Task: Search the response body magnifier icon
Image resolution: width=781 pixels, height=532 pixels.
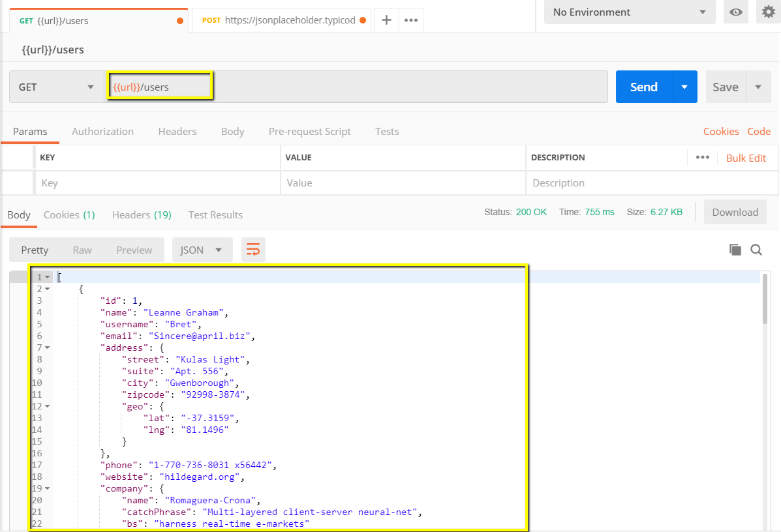Action: tap(756, 250)
